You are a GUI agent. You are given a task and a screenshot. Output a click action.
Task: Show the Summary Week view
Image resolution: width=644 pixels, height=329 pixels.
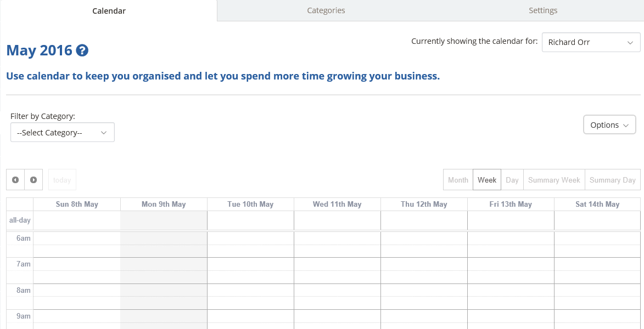click(554, 180)
